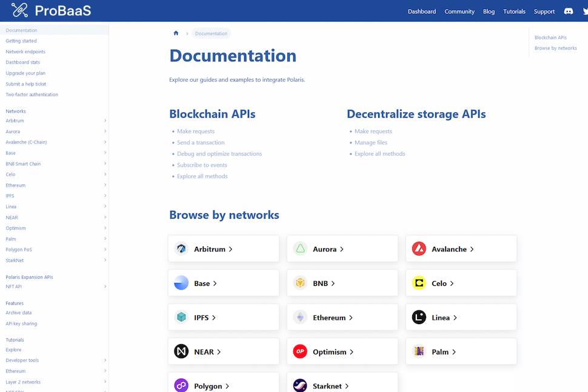Click the NEAR network logo icon
The height and width of the screenshot is (392, 588).
point(181,351)
